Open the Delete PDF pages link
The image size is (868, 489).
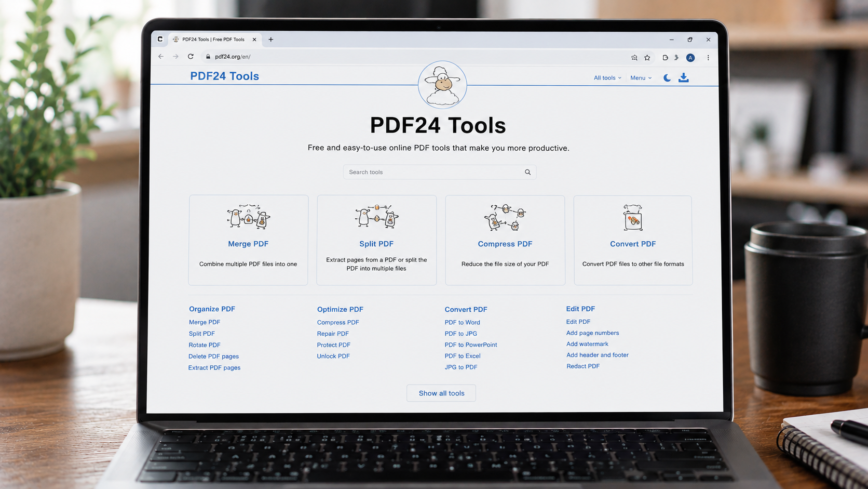213,356
